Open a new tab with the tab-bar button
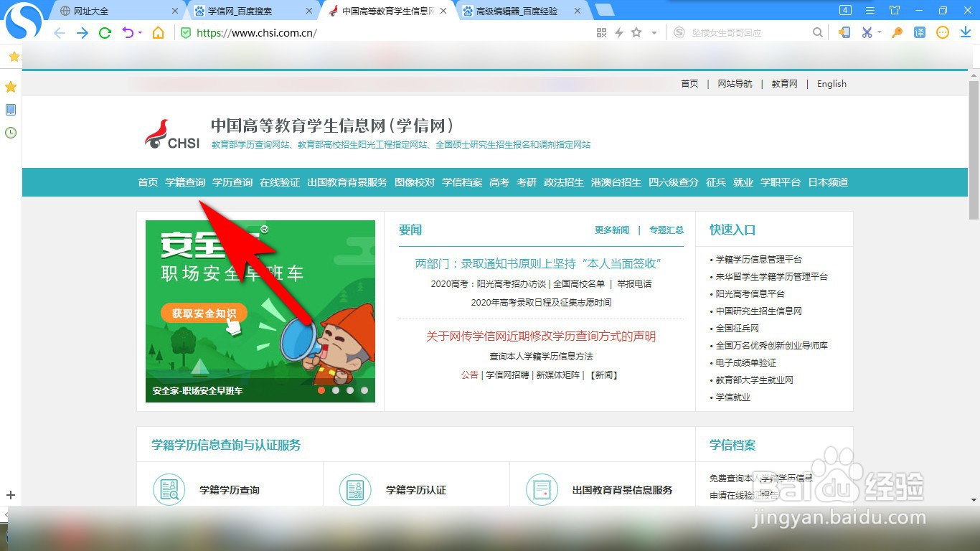 [604, 10]
